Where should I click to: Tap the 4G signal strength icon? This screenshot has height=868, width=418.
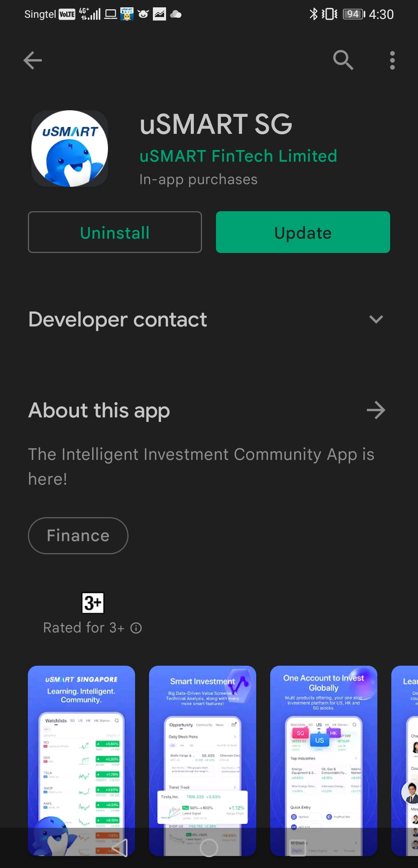(x=90, y=14)
